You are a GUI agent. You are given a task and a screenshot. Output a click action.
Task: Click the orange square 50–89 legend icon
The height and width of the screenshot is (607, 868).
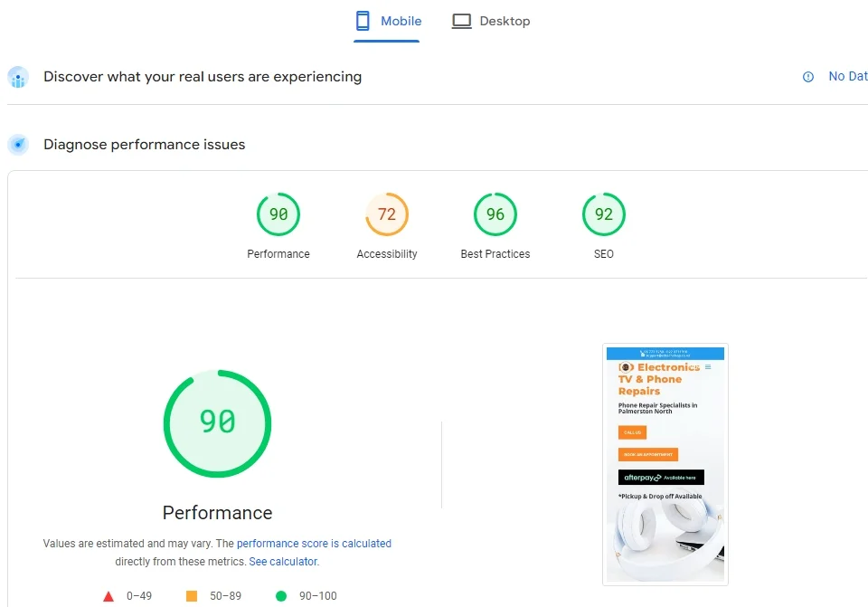192,596
